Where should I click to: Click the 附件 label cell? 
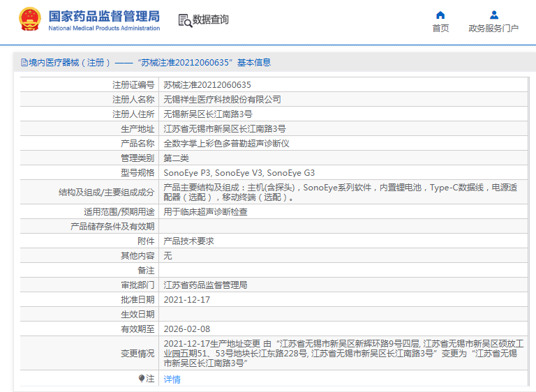[89, 241]
